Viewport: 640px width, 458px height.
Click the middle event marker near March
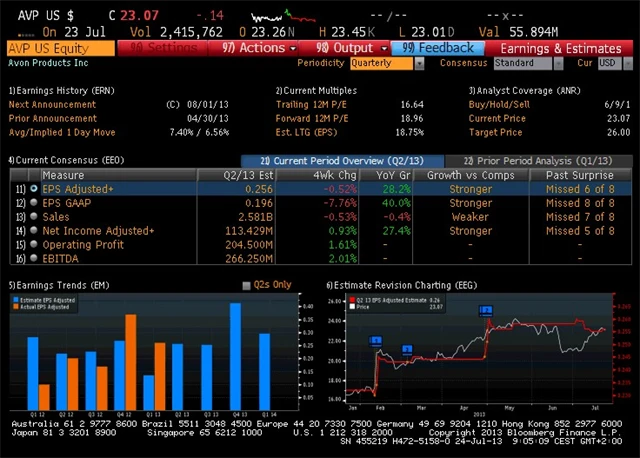pos(407,349)
